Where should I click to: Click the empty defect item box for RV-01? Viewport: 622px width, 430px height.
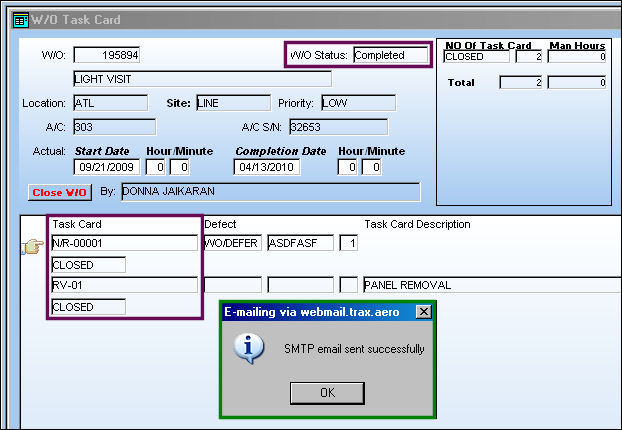coord(349,285)
